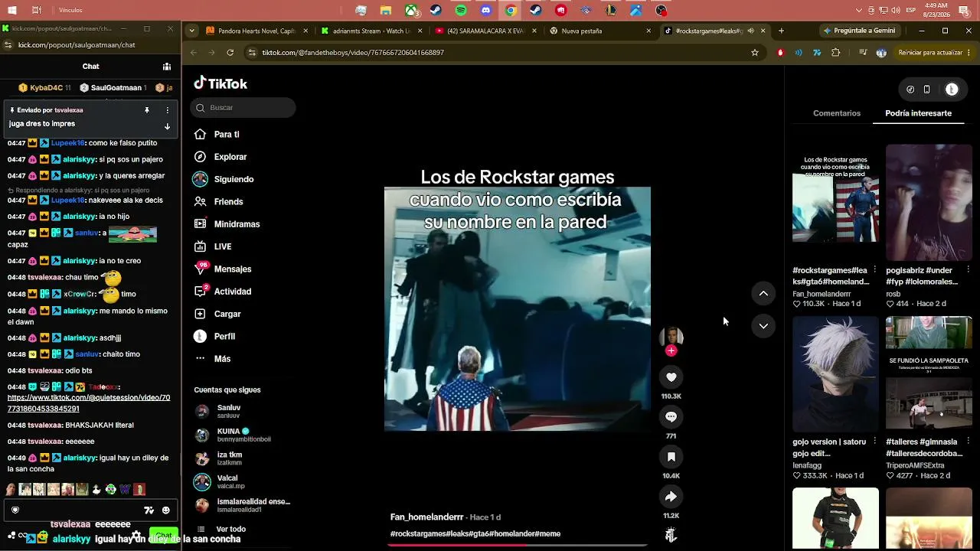Open the Friends section
This screenshot has width=980, height=551.
click(219, 202)
